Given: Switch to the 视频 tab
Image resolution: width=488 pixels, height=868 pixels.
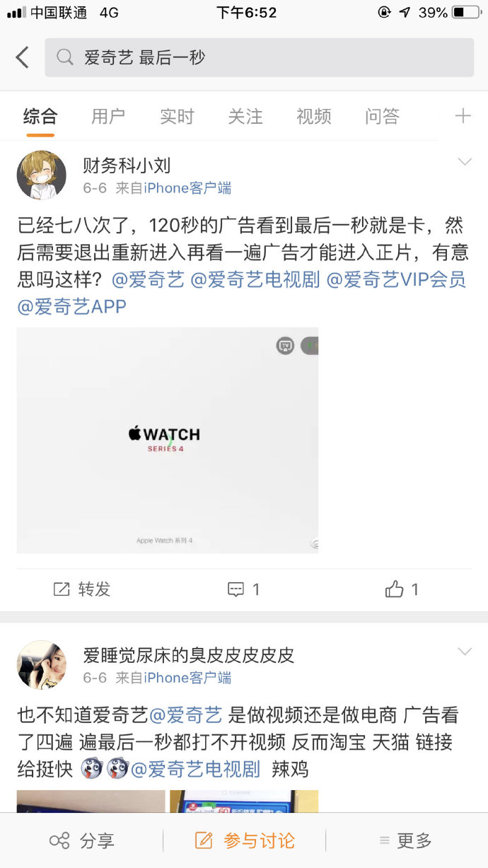Looking at the screenshot, I should point(314,116).
